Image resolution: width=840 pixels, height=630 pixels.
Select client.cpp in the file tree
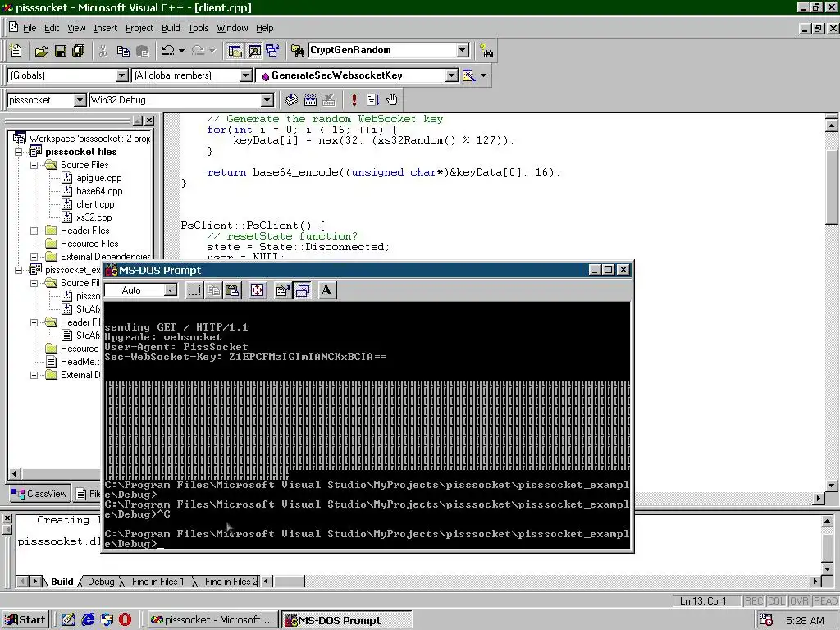coord(95,204)
